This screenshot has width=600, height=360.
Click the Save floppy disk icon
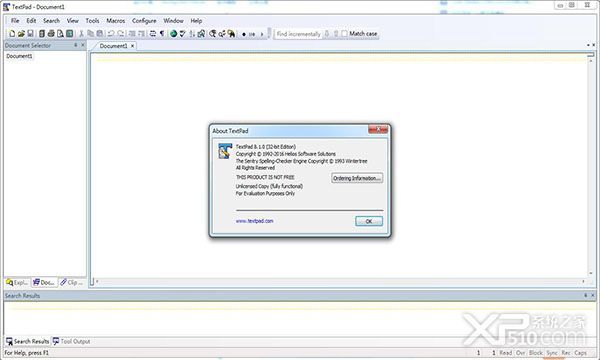click(x=31, y=34)
